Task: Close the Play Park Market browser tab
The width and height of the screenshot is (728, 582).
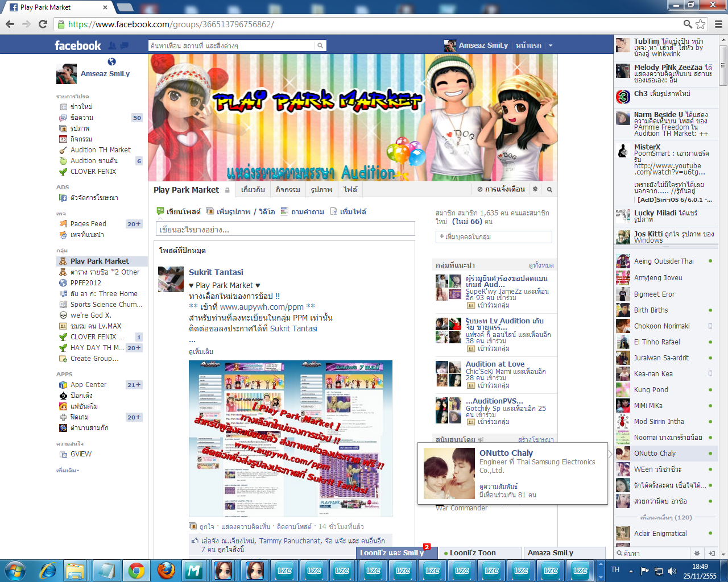Action: tap(105, 7)
